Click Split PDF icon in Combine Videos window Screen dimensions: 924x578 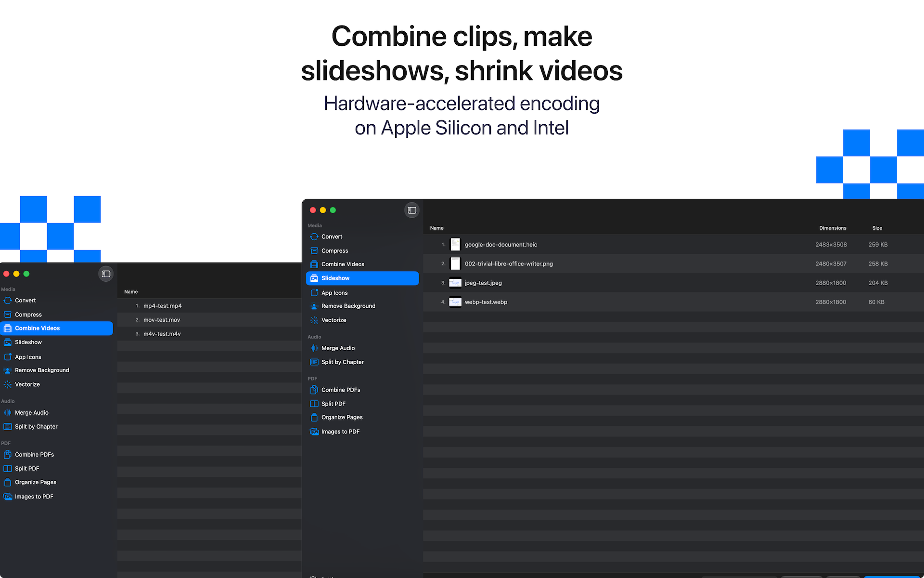pos(8,468)
